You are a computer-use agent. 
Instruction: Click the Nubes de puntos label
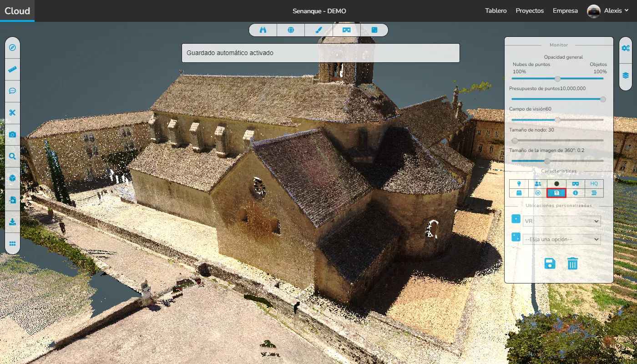tap(531, 65)
